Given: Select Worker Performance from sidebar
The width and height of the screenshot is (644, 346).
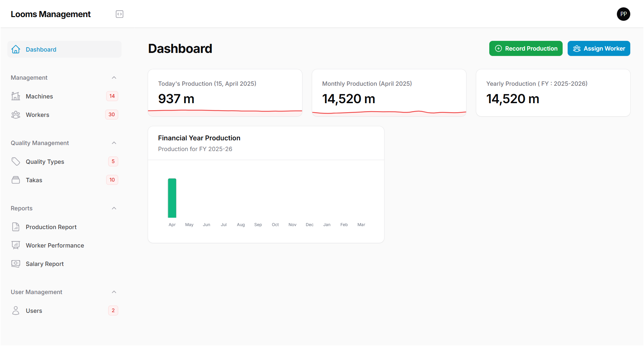Looking at the screenshot, I should (x=55, y=245).
